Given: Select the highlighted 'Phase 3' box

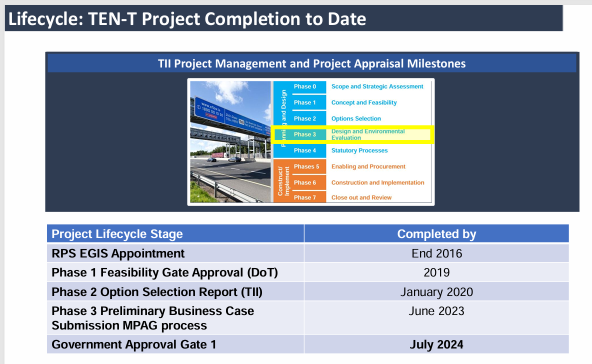Looking at the screenshot, I should [x=304, y=134].
